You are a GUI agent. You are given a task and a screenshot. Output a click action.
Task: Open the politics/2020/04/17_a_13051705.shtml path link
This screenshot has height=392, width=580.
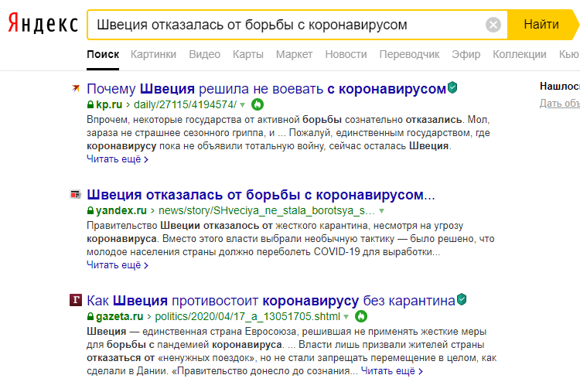pos(247,316)
